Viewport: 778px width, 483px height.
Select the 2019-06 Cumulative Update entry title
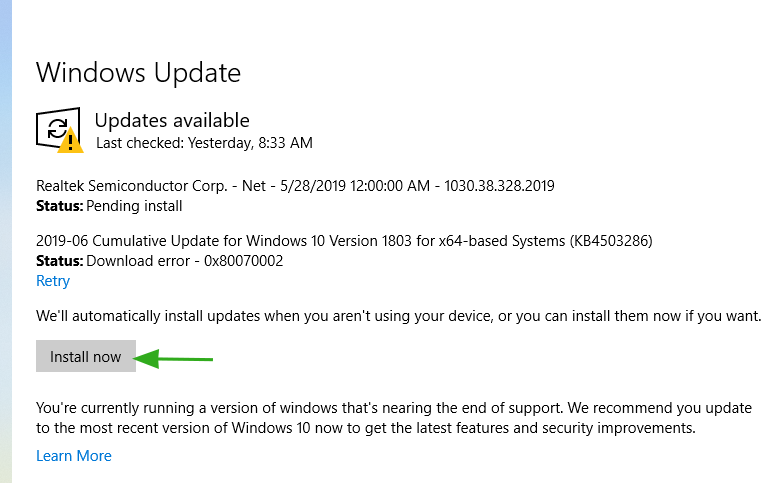[344, 241]
